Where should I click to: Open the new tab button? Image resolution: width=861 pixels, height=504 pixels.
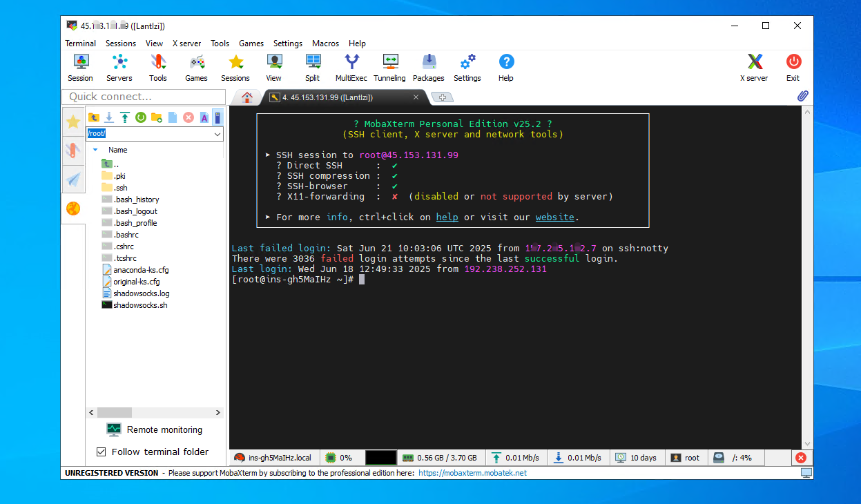pos(442,97)
